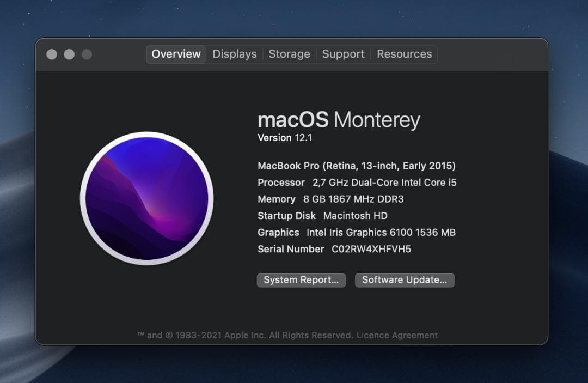Click the macOS Monterey title heading
The width and height of the screenshot is (588, 383).
point(339,120)
